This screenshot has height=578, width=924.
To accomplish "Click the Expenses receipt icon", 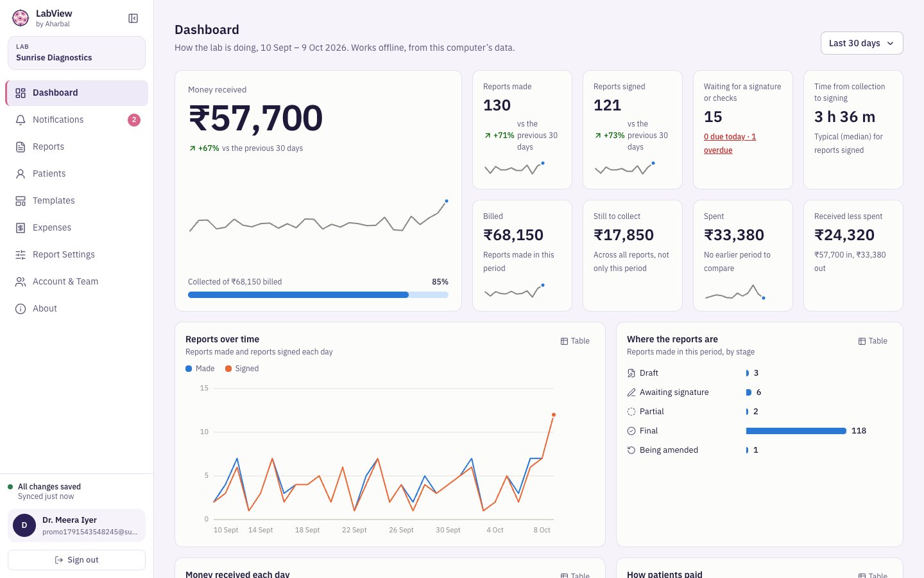I will pos(21,228).
